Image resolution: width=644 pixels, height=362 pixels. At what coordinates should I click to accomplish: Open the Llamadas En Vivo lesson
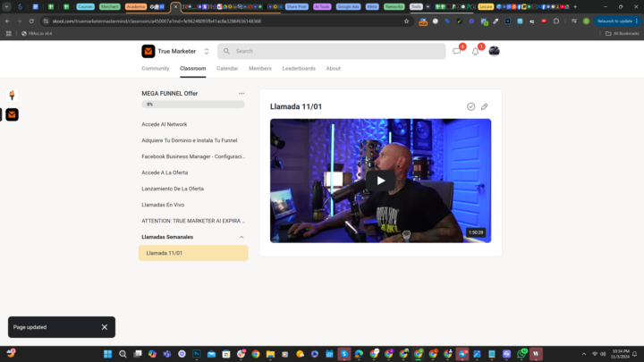tap(163, 205)
